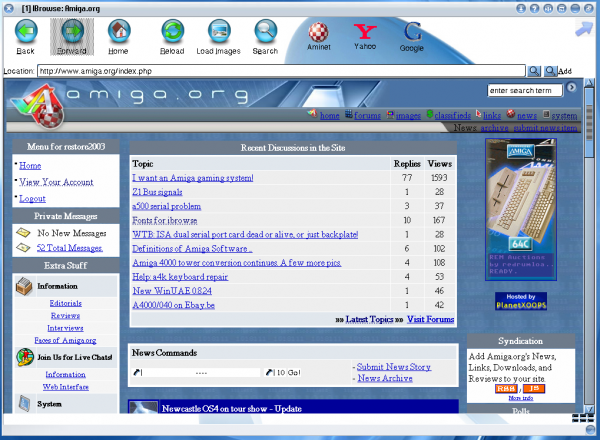Open the links item in site navigation

[x=492, y=116]
